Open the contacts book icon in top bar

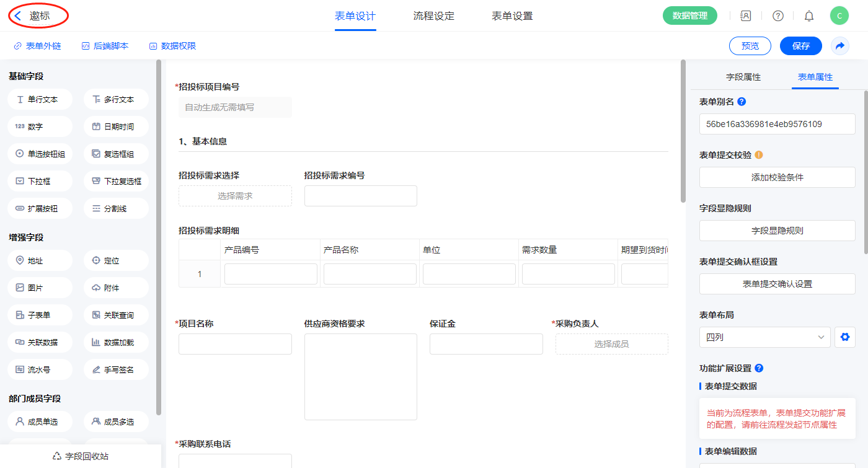746,16
